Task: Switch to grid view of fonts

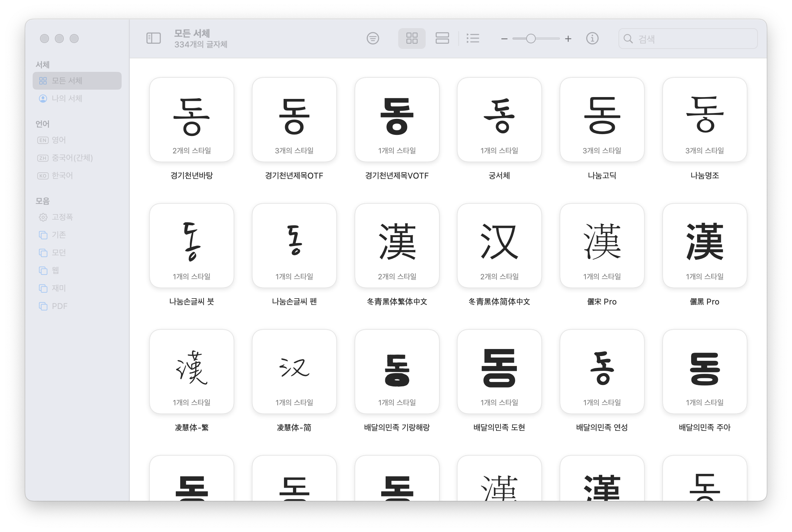Action: pyautogui.click(x=412, y=38)
